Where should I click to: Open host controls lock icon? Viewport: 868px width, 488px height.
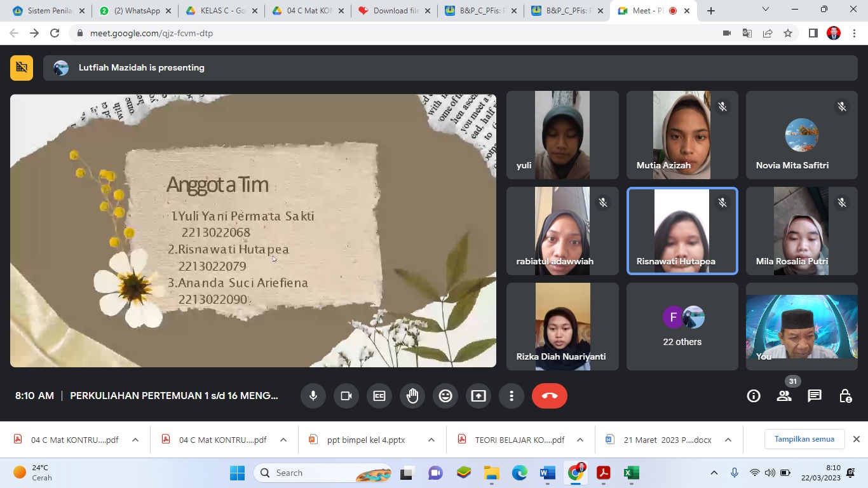[x=845, y=396]
